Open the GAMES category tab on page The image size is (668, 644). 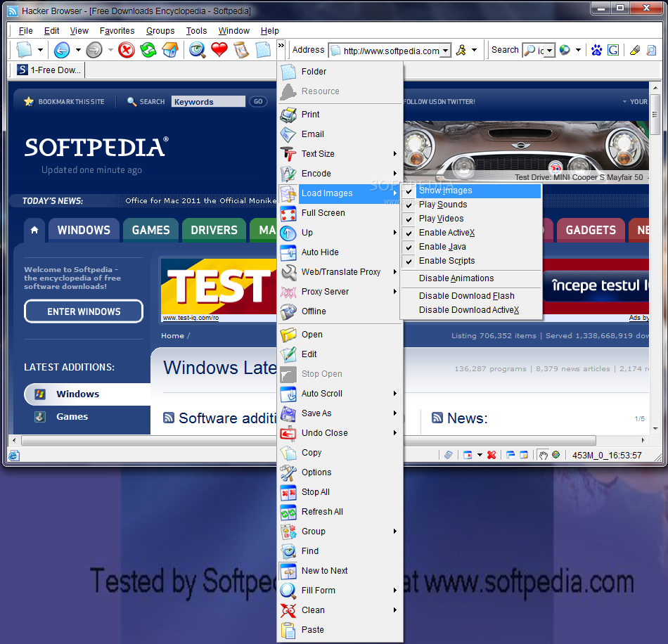tap(150, 230)
